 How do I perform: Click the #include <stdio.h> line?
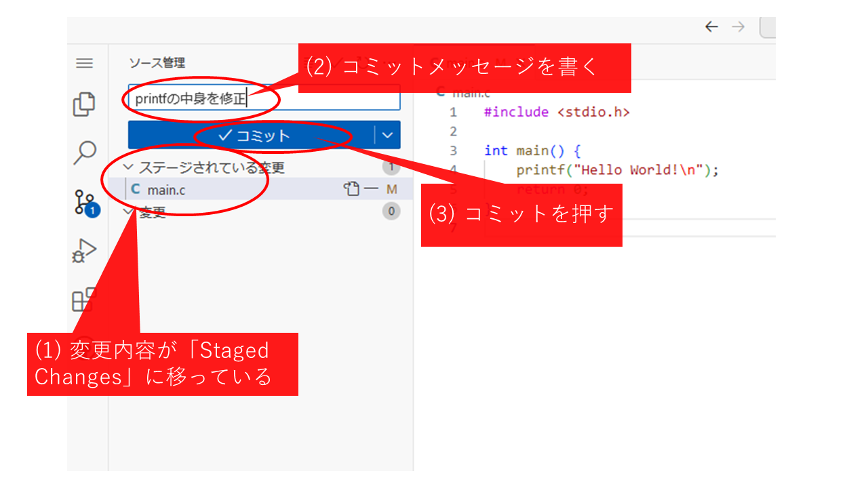click(556, 112)
